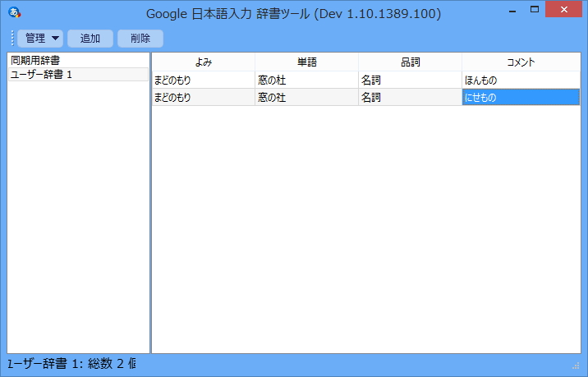Select 同期用辞書 in dictionary list

coord(78,61)
